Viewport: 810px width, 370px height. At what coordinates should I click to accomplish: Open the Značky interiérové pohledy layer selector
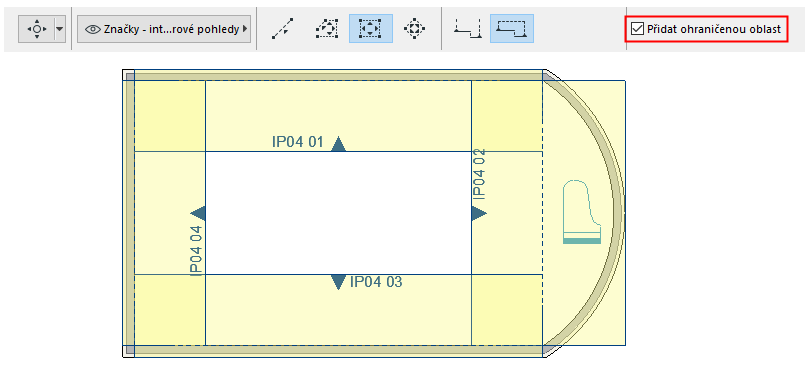coord(164,29)
